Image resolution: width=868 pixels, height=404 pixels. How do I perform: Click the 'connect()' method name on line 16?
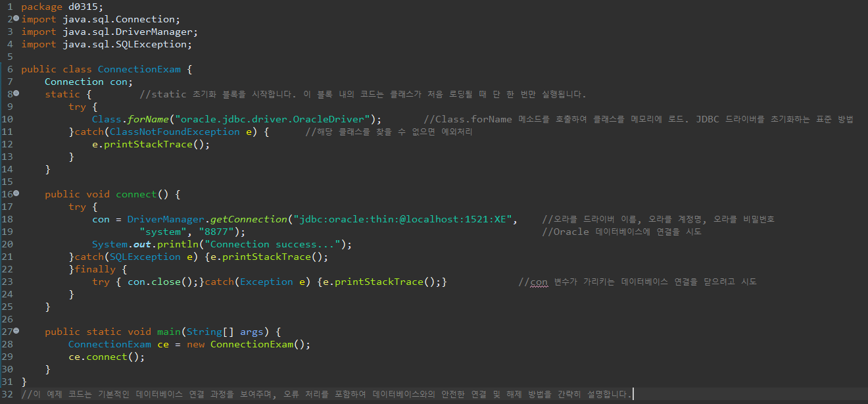tap(143, 194)
